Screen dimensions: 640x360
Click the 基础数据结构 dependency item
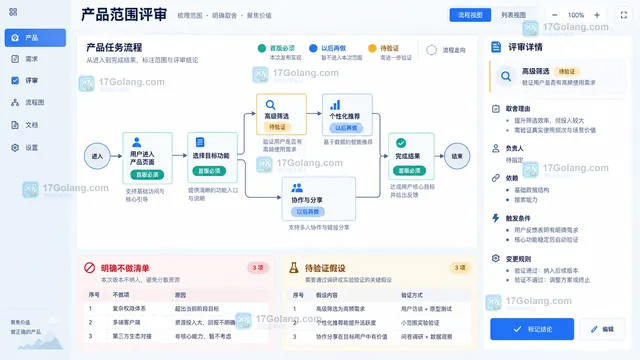pos(531,190)
